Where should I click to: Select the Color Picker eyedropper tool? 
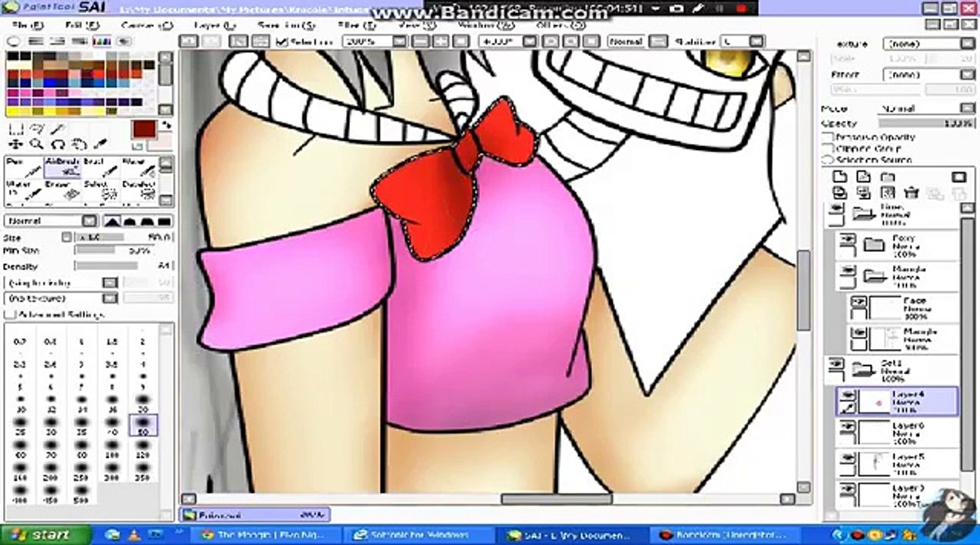tap(100, 144)
